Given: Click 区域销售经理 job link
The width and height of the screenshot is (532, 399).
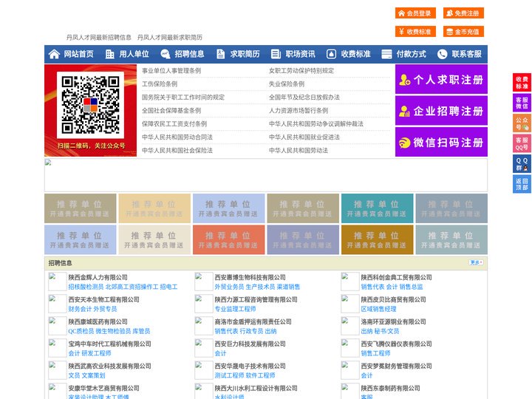Looking at the screenshot, I should point(378,309).
